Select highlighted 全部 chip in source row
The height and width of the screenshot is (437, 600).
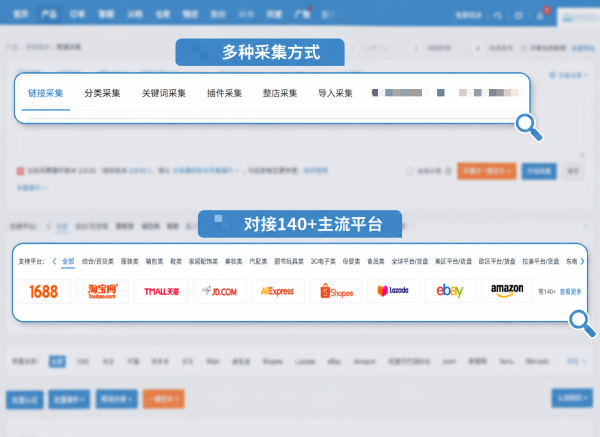pos(57,361)
